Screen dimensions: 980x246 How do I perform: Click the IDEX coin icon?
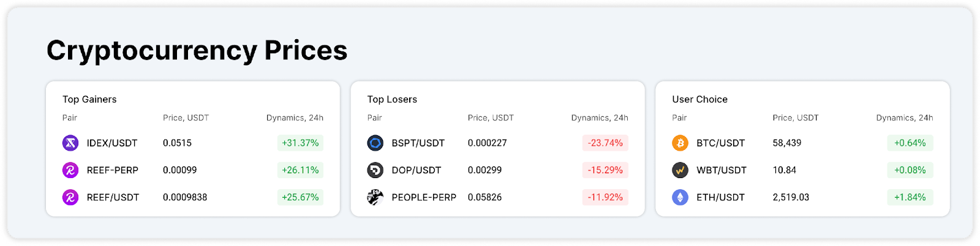[x=70, y=143]
